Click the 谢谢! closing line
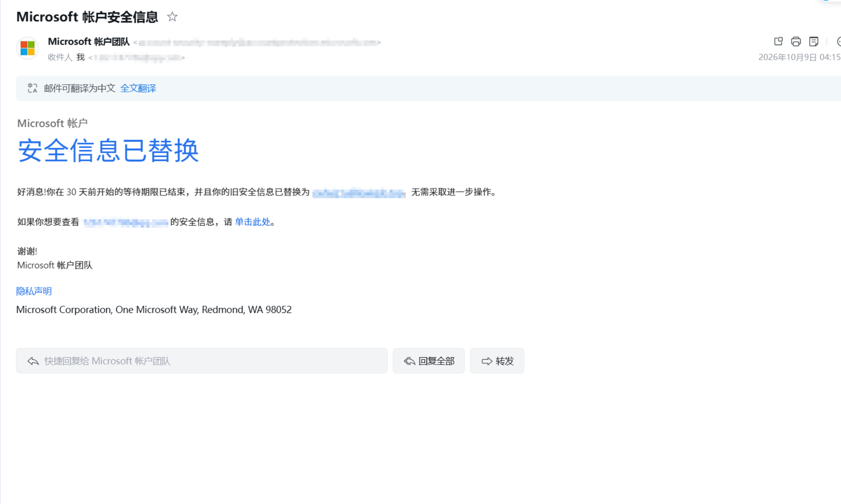 [x=27, y=251]
